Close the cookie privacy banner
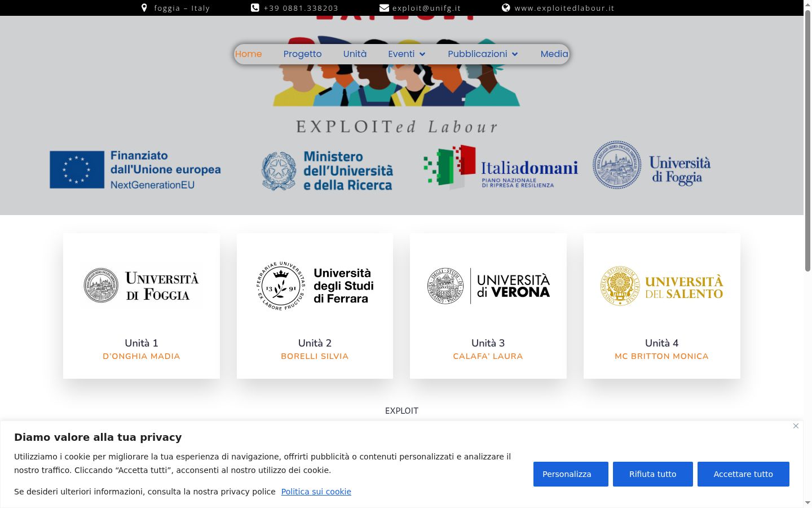812x508 pixels. (796, 426)
